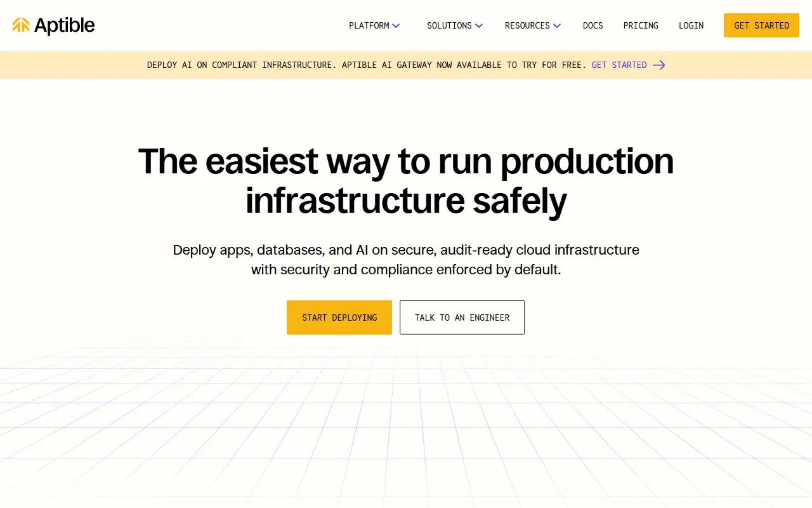Screen dimensions: 812x508
Task: Go to Login page
Action: pyautogui.click(x=691, y=25)
